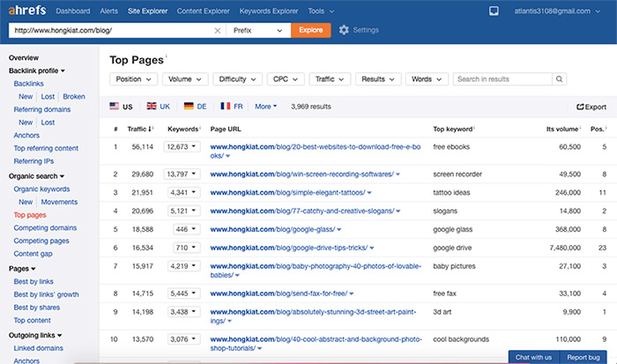Open the Traffic filter dropdown

click(330, 79)
